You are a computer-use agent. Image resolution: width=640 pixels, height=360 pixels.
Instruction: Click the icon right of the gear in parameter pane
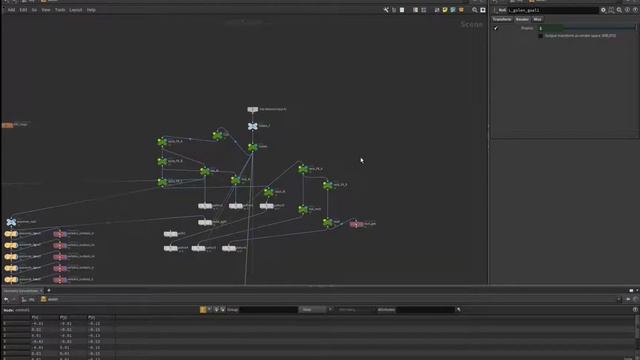pyautogui.click(x=611, y=10)
